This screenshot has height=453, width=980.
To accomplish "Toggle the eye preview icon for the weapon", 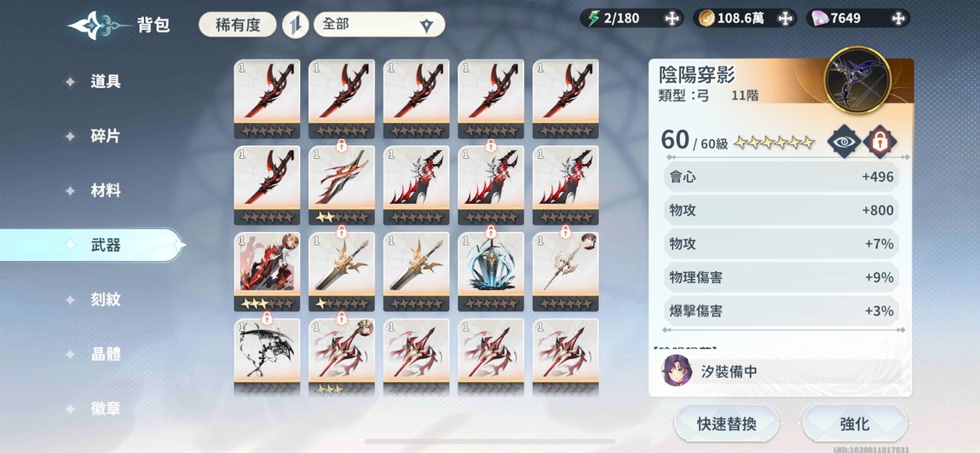I will pyautogui.click(x=844, y=142).
